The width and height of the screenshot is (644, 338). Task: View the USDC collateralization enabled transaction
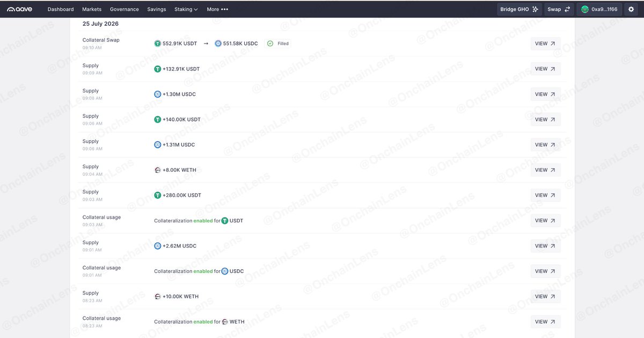point(545,271)
